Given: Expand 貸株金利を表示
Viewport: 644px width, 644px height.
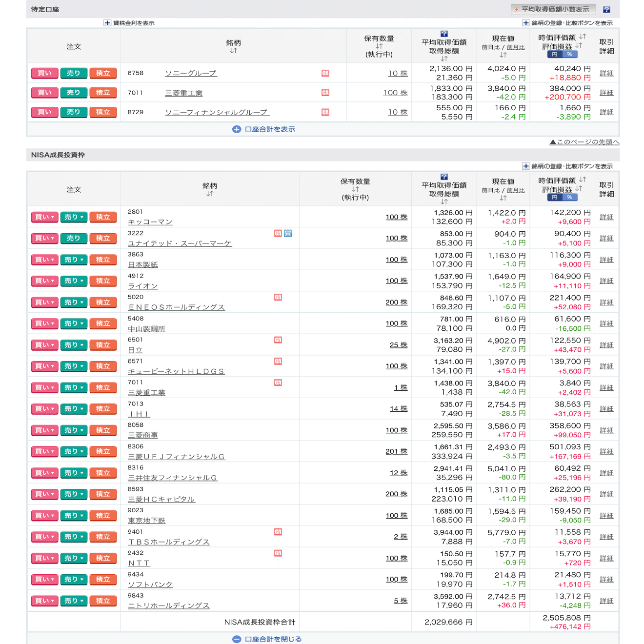Looking at the screenshot, I should tap(129, 23).
